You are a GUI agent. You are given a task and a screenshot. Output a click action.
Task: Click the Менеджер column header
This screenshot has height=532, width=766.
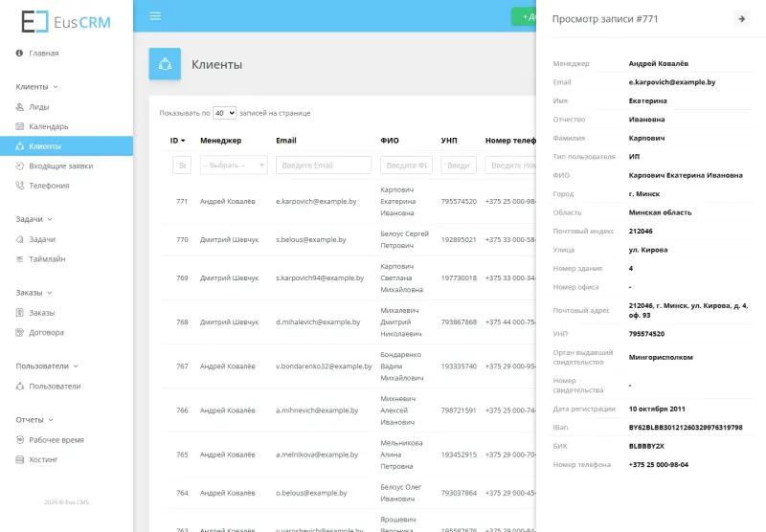tap(221, 141)
